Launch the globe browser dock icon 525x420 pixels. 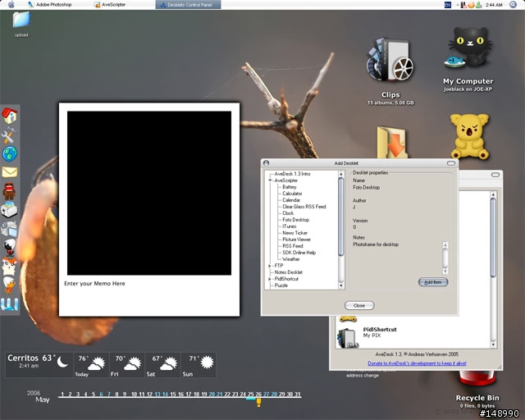[x=10, y=153]
